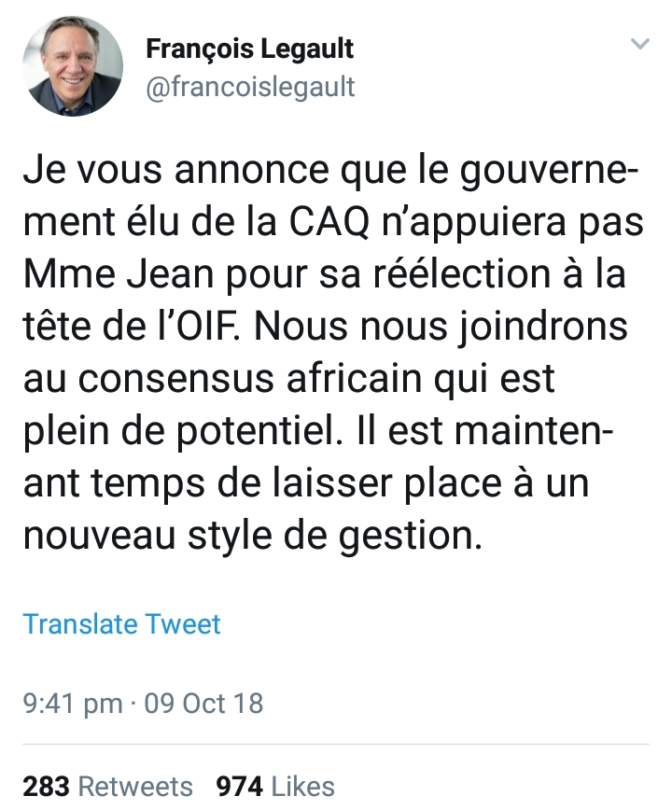This screenshot has height=810, width=672.
Task: View the 974 Likes list
Action: [274, 787]
